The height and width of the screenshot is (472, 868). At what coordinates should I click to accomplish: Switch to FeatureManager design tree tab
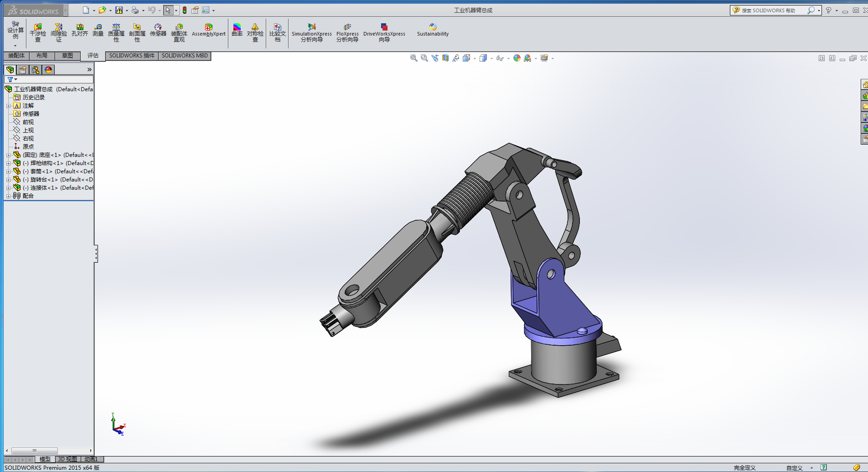pyautogui.click(x=10, y=69)
